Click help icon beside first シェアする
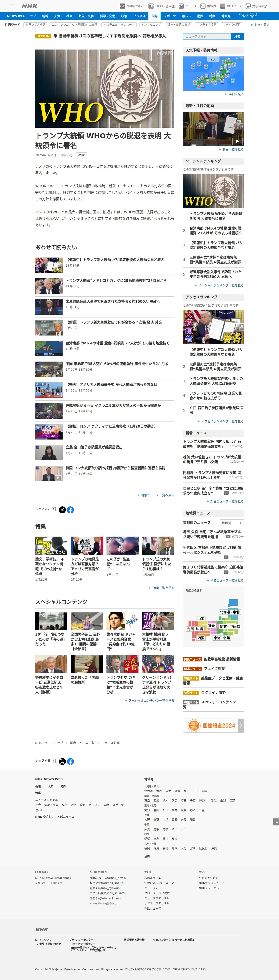 (x=54, y=509)
